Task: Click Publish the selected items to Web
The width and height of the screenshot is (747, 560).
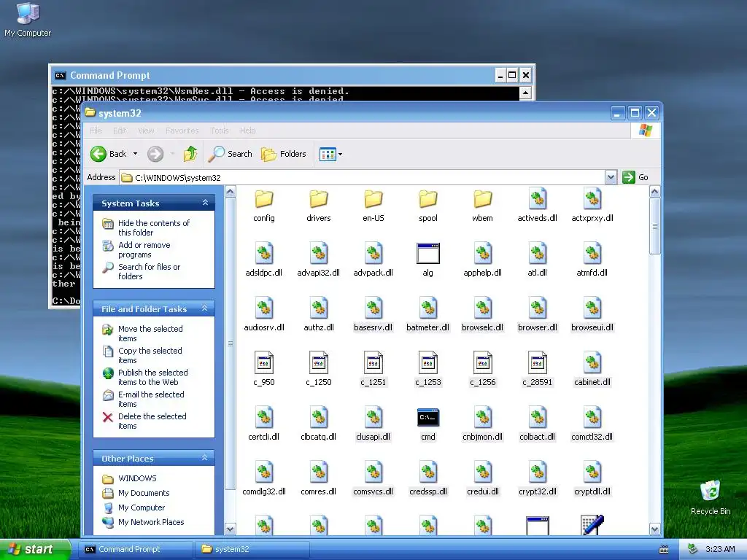Action: pyautogui.click(x=152, y=377)
